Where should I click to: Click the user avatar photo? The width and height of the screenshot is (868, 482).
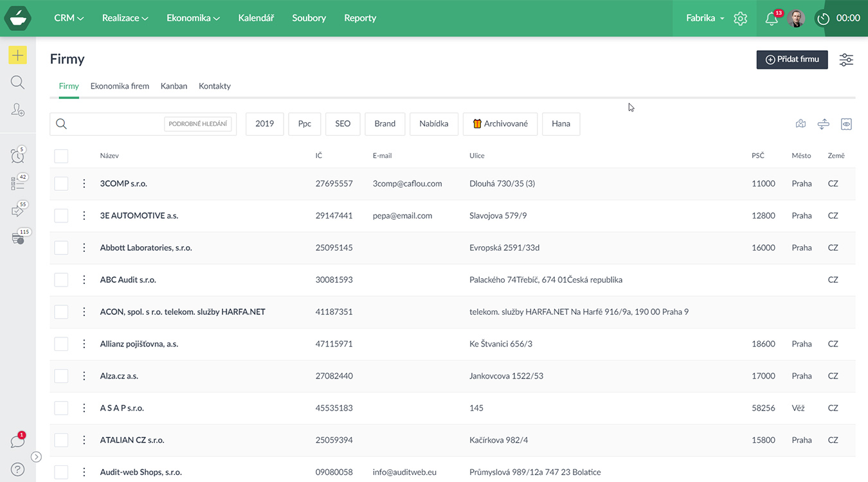pyautogui.click(x=796, y=19)
